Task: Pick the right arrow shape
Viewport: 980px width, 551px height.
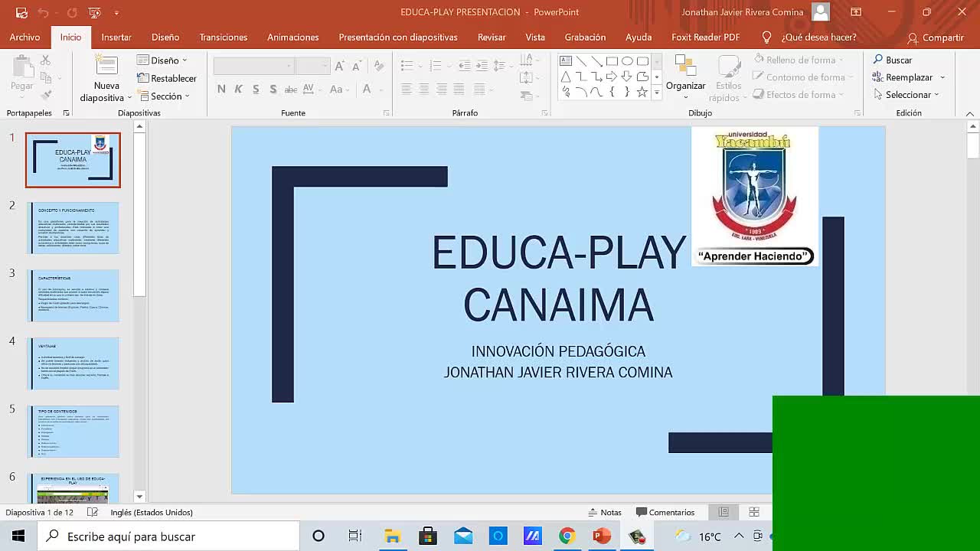Action: (x=612, y=77)
